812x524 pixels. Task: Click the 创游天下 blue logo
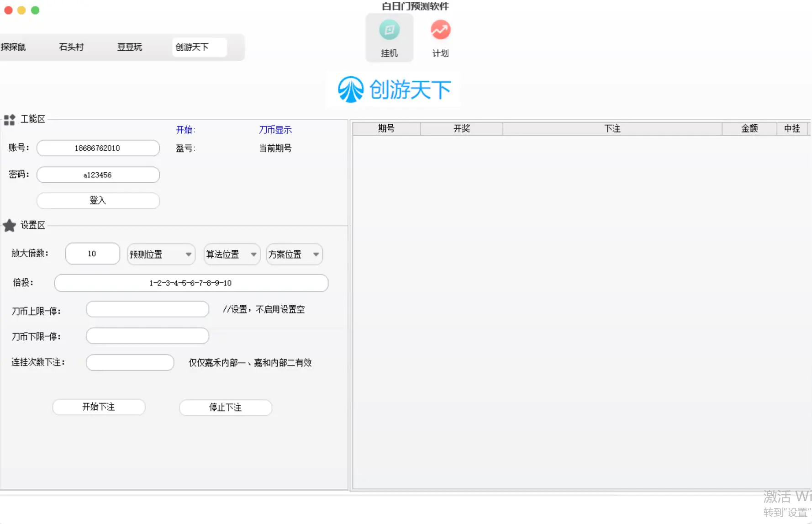tap(394, 90)
